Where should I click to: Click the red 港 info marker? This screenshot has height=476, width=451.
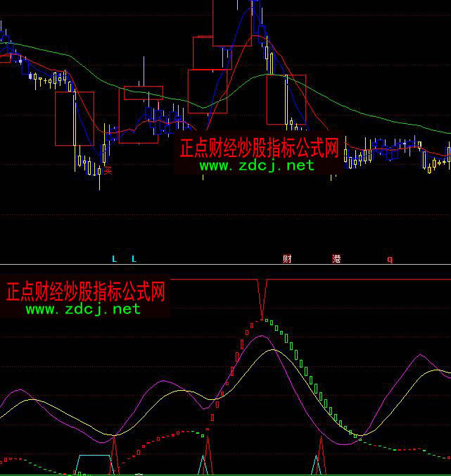[336, 259]
